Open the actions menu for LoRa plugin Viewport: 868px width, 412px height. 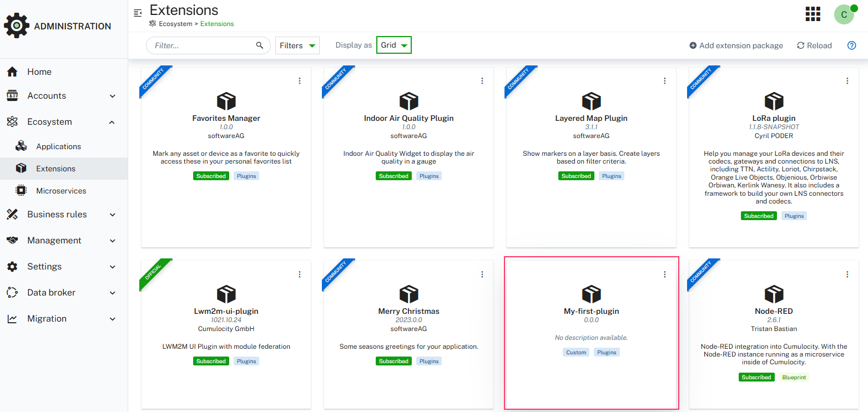coord(847,81)
